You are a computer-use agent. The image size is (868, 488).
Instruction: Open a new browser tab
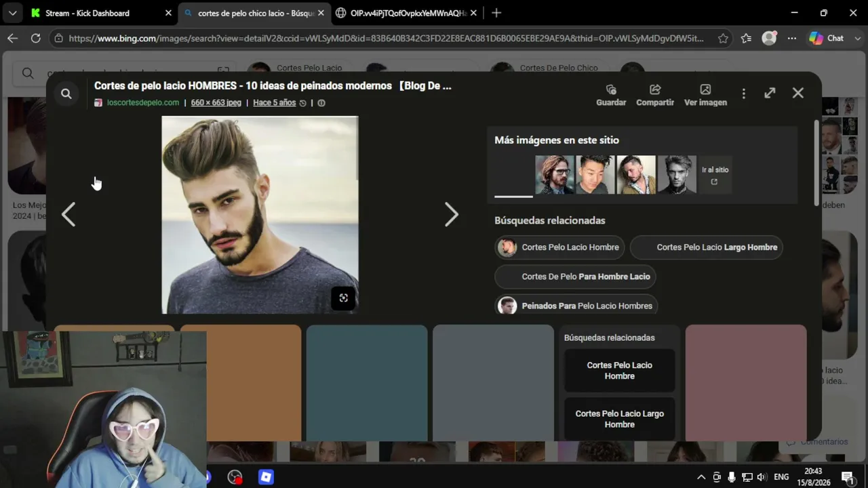pyautogui.click(x=496, y=13)
